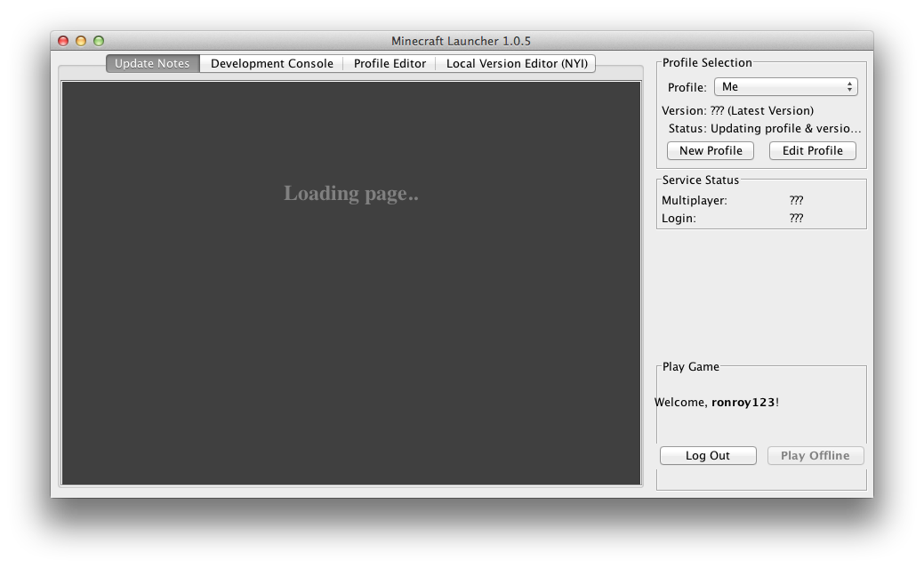Click the 'Play Game' group heading
924x568 pixels.
691,366
